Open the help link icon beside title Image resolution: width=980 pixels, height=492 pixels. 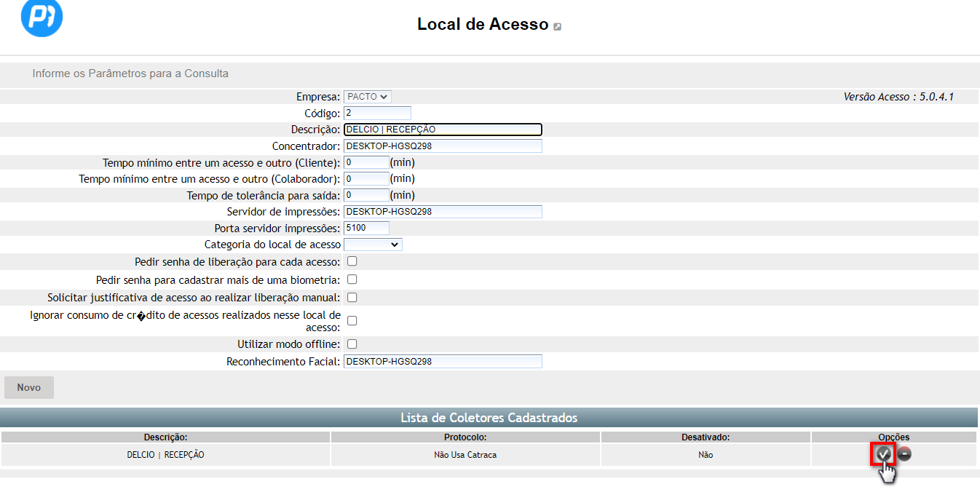coord(557,27)
